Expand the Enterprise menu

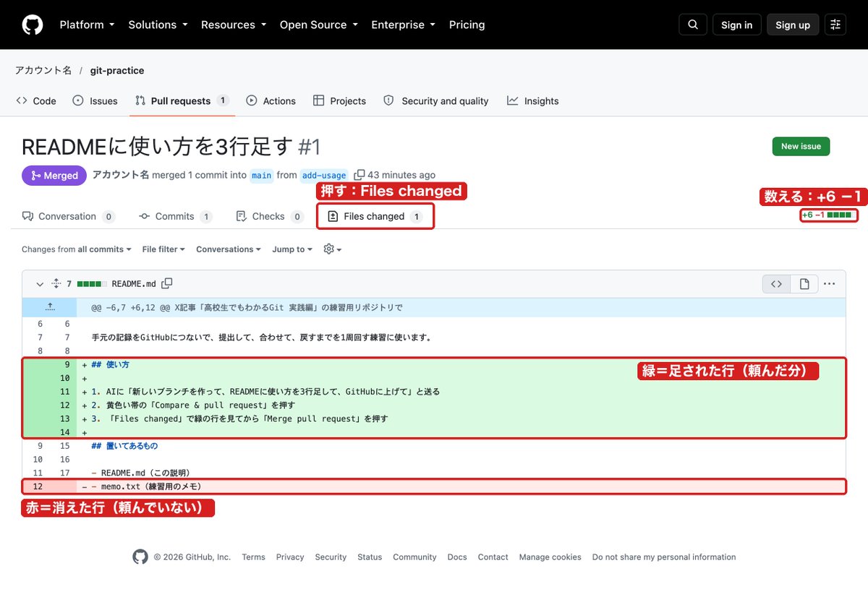tap(403, 25)
